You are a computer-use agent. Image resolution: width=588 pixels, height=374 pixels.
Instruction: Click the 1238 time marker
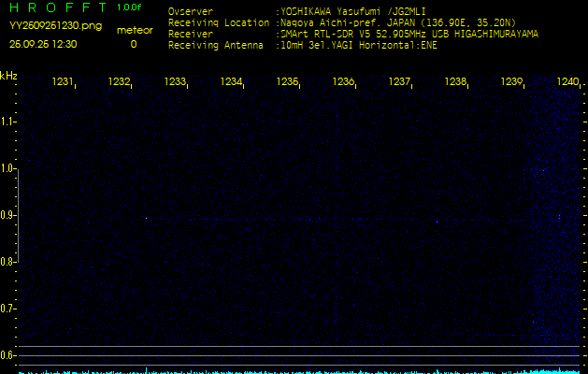(455, 81)
